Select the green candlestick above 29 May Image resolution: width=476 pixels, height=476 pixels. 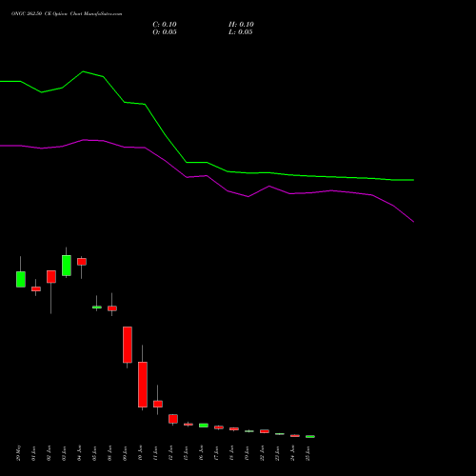coord(21,279)
